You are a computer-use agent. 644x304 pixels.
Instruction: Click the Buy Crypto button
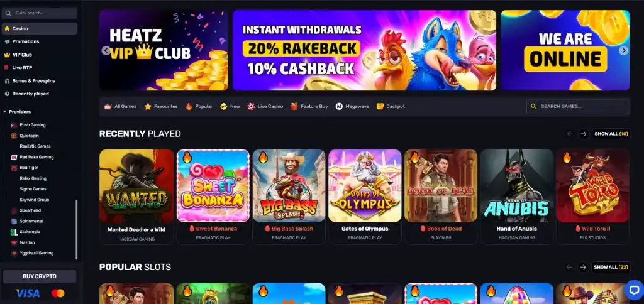[40, 276]
